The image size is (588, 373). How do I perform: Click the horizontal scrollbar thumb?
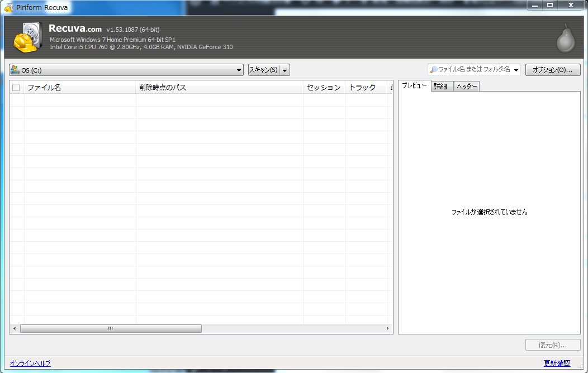coord(111,328)
